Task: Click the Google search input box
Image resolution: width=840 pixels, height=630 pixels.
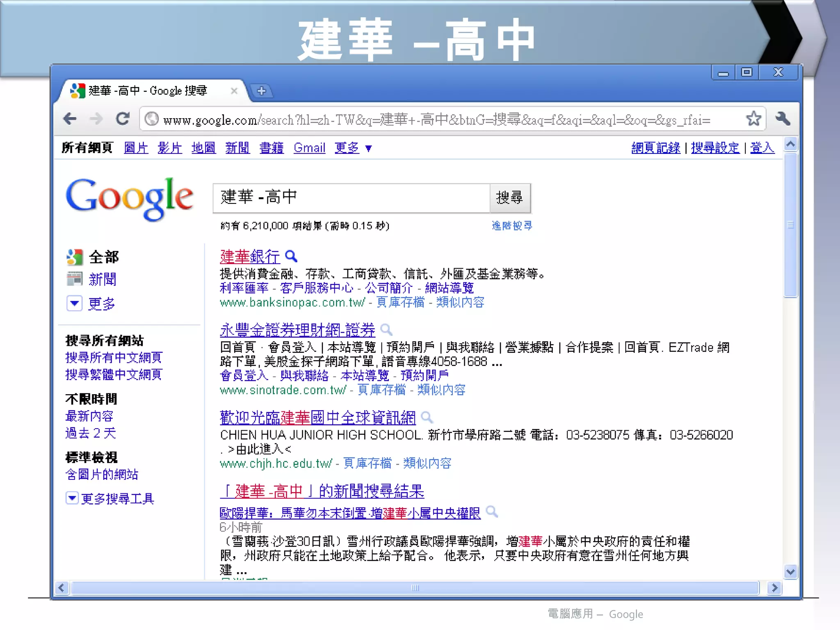Action: [x=352, y=198]
